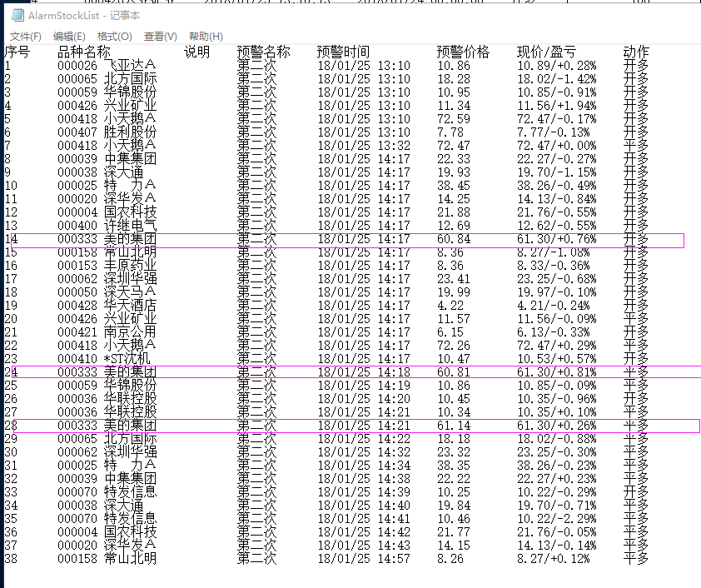Click time 18/01/25 14:43 in row 37
This screenshot has width=701, height=588.
coord(364,545)
